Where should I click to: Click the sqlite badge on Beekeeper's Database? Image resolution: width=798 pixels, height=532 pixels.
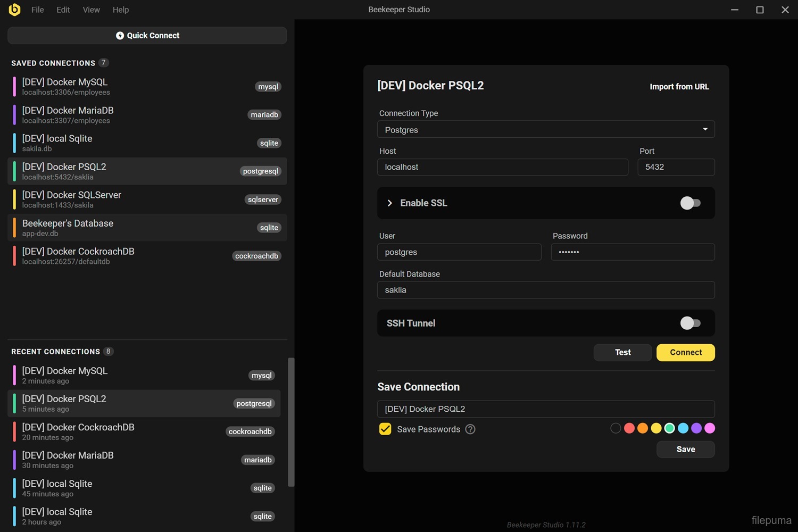(x=269, y=228)
